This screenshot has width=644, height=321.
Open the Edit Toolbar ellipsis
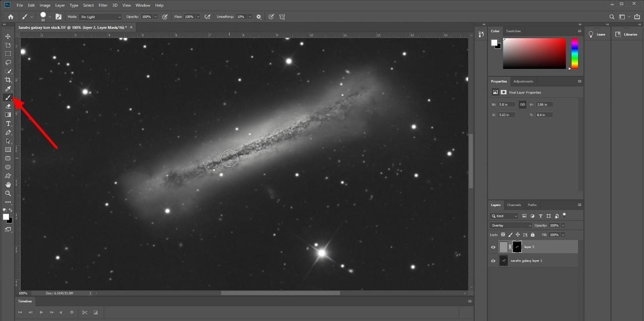pos(8,202)
